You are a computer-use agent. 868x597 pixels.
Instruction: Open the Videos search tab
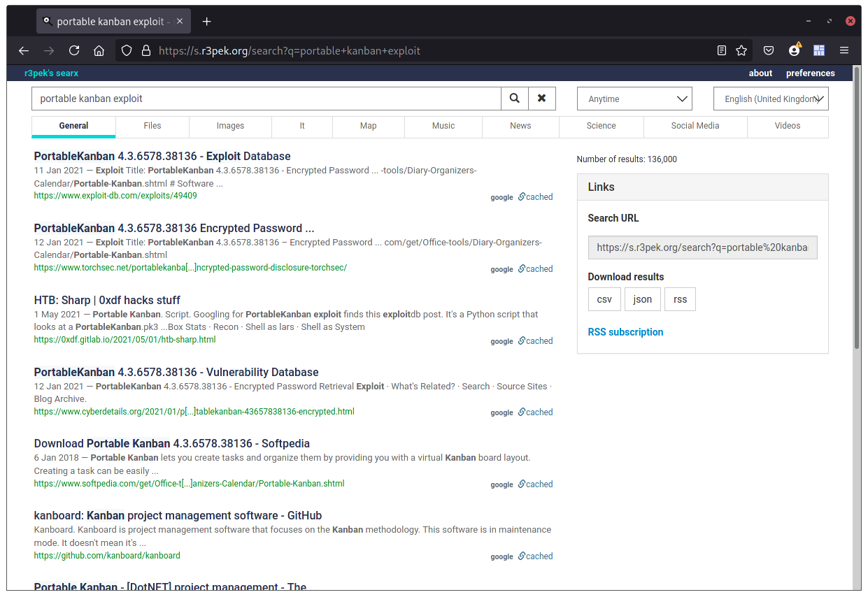point(787,126)
